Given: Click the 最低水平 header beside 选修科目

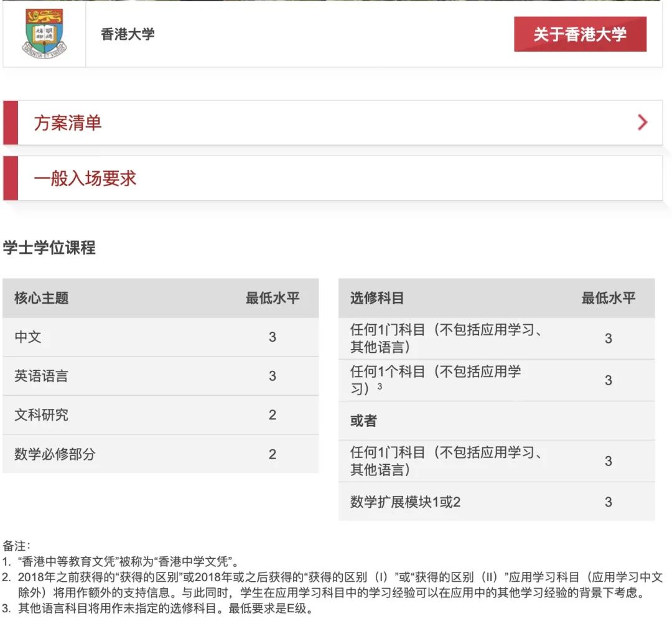Looking at the screenshot, I should pos(609,298).
